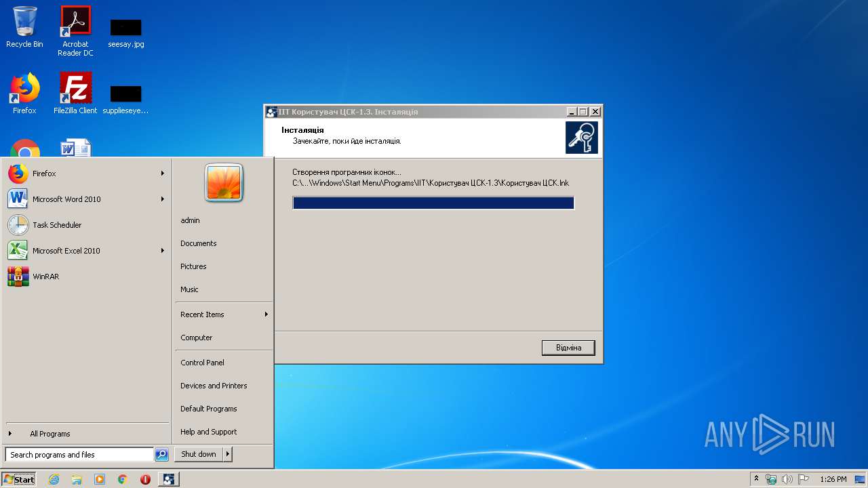Click Task Scheduler clock icon
Image resolution: width=868 pixels, height=488 pixels.
(18, 225)
